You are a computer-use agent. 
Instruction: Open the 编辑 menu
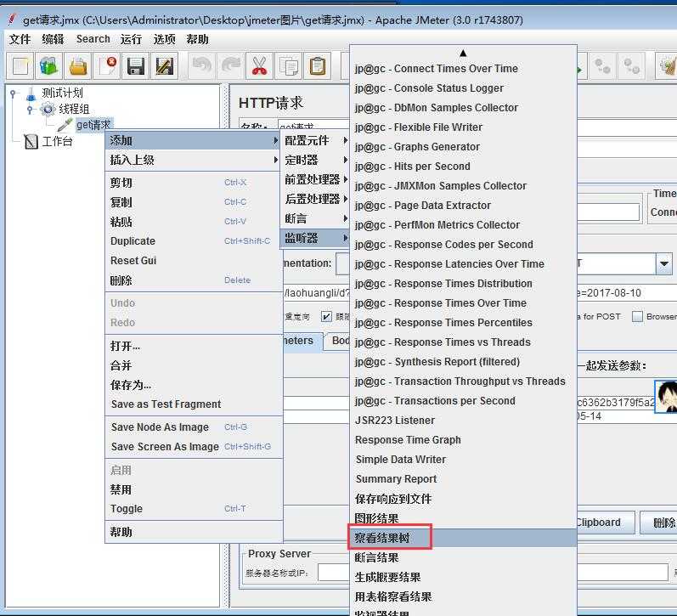pos(53,39)
